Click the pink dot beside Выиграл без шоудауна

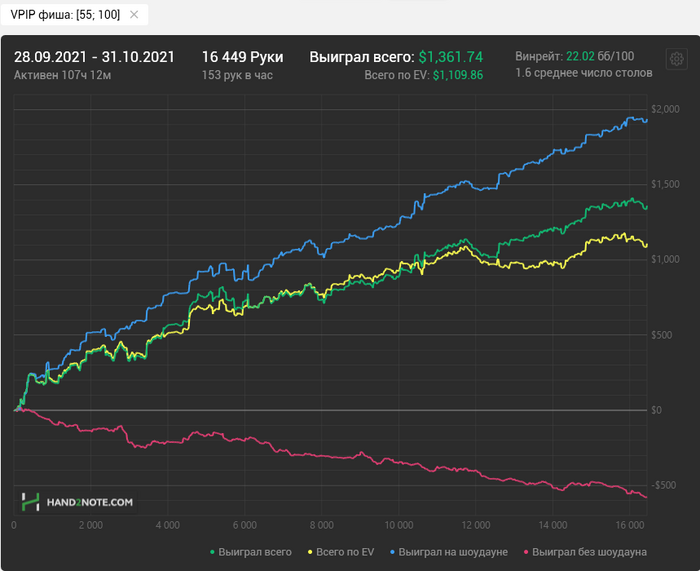526,552
